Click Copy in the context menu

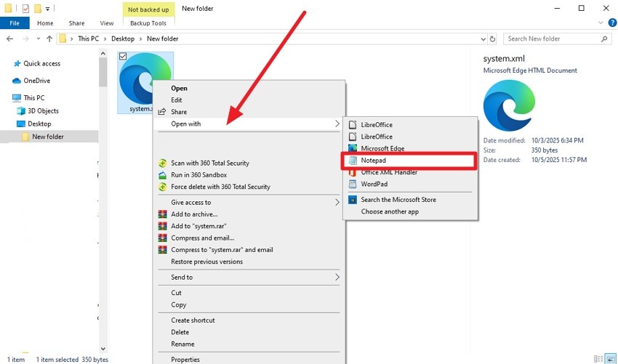point(249,304)
